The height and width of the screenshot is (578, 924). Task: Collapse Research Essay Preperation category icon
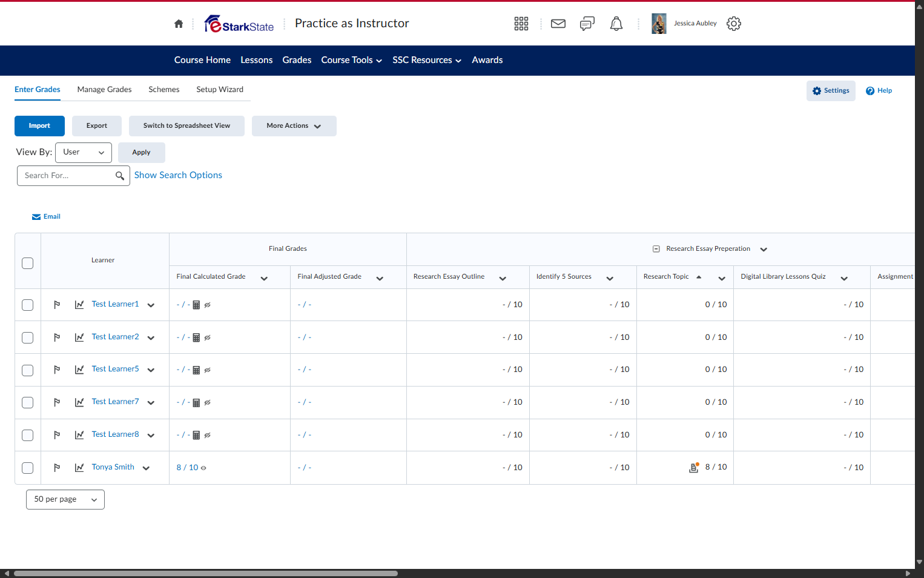(656, 249)
